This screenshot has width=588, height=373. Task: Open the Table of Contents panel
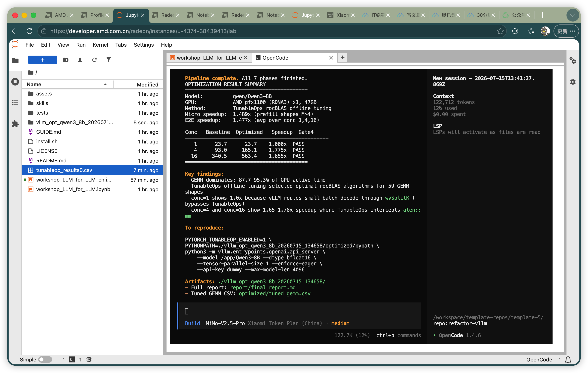[15, 103]
